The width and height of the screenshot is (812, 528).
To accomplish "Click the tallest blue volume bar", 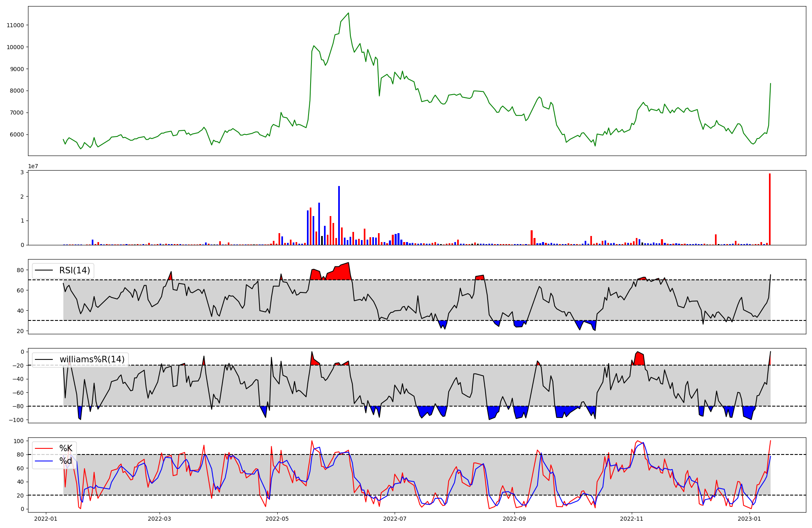I will (339, 215).
